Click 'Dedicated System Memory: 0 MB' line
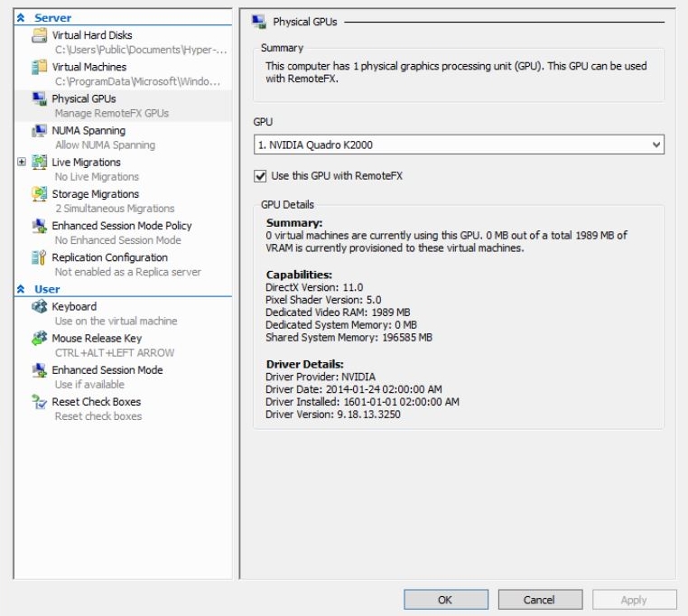This screenshot has width=688, height=616. [341, 325]
